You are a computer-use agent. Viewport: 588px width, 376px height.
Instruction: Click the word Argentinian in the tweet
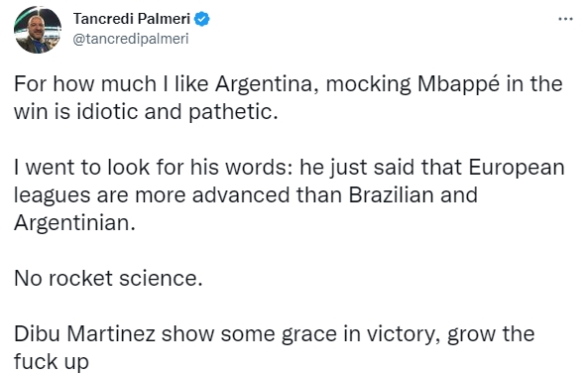(74, 223)
